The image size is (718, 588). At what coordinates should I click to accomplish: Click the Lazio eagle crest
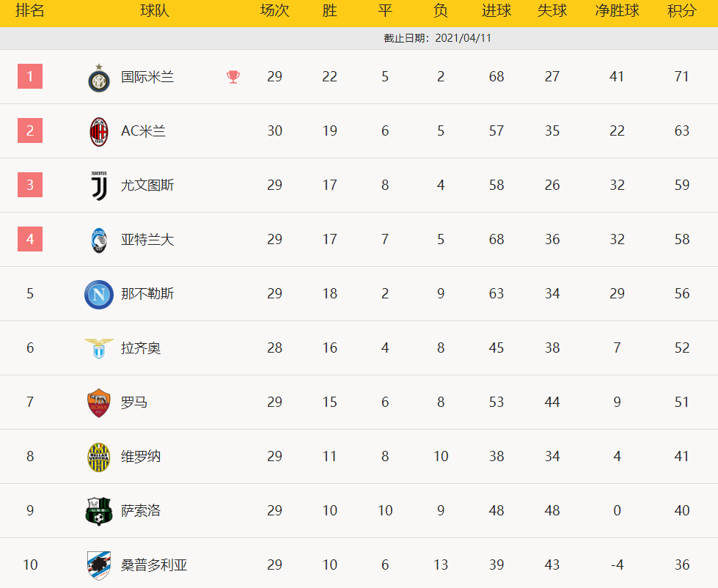click(99, 348)
